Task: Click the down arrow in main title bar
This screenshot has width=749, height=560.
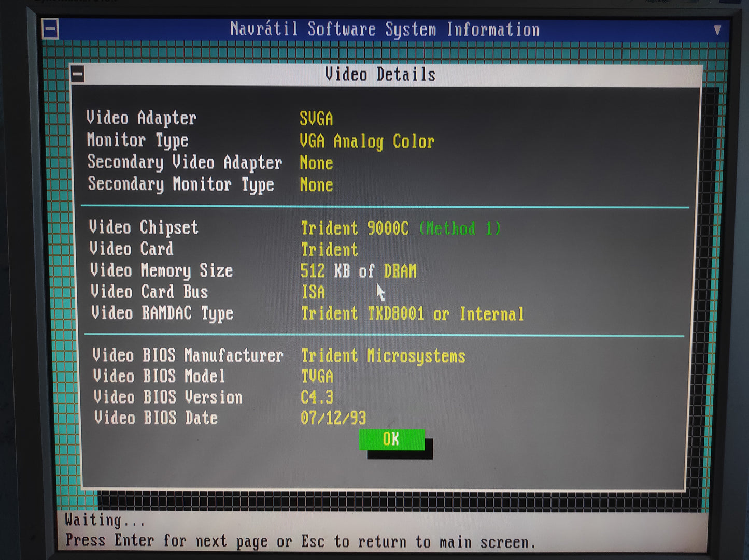Action: click(717, 30)
